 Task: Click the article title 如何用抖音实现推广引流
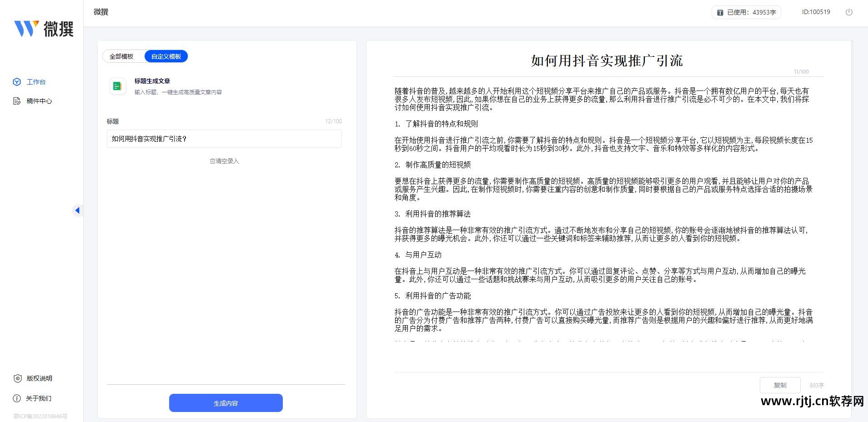click(x=607, y=61)
